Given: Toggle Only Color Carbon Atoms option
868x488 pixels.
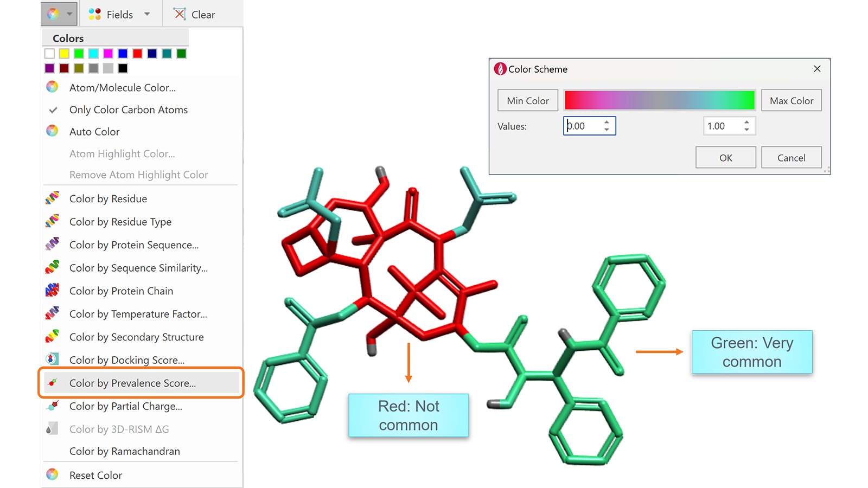Looking at the screenshot, I should [x=128, y=110].
